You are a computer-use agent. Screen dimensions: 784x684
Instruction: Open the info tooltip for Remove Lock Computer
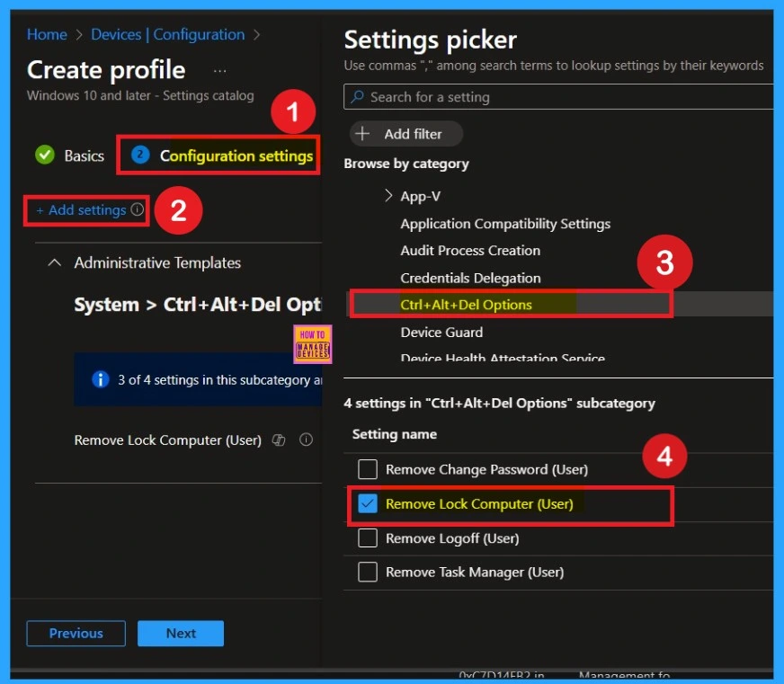pyautogui.click(x=306, y=440)
